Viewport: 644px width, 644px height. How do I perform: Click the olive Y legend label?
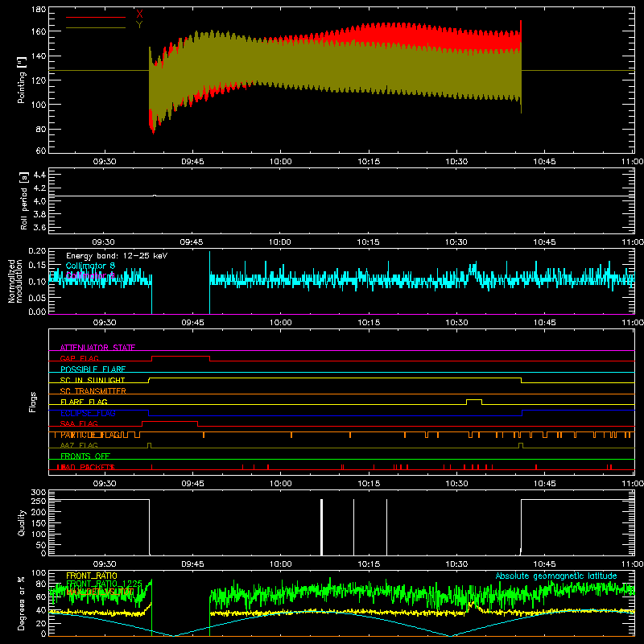[139, 25]
